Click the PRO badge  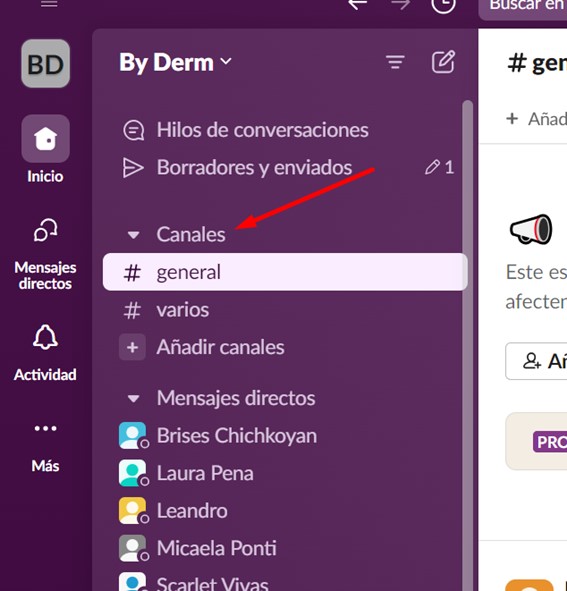click(550, 442)
